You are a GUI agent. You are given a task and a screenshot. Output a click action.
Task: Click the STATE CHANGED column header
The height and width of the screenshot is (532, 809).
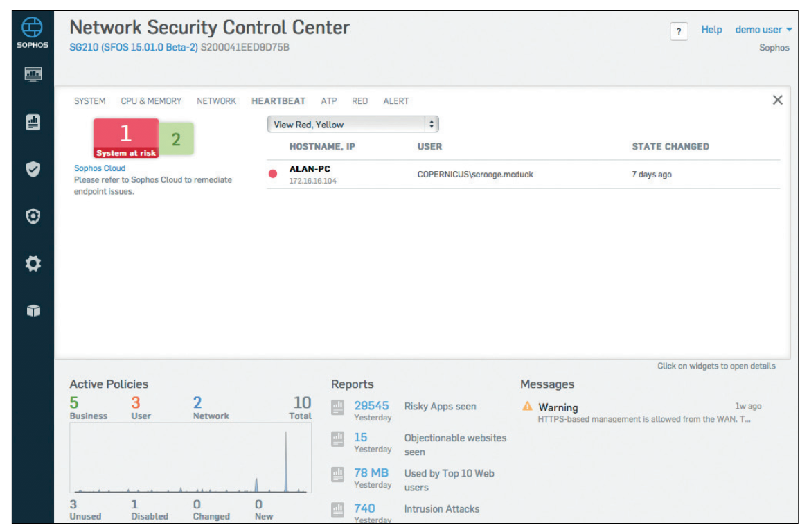670,147
